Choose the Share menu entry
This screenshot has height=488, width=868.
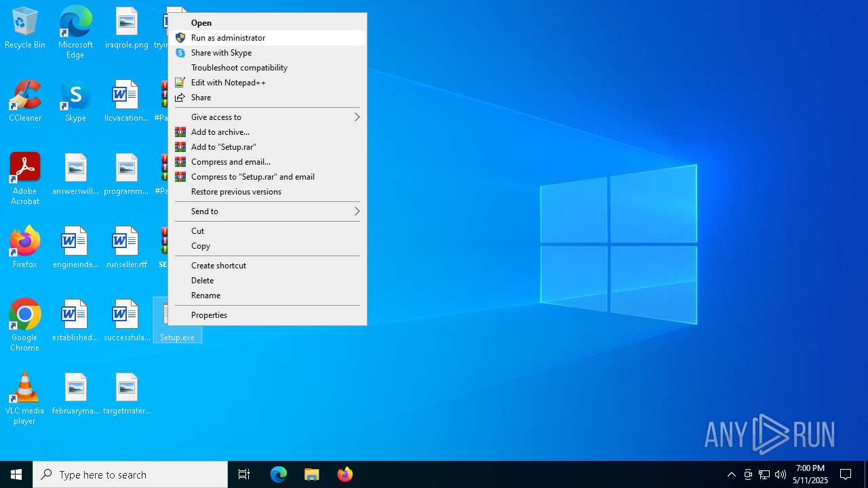click(267, 98)
